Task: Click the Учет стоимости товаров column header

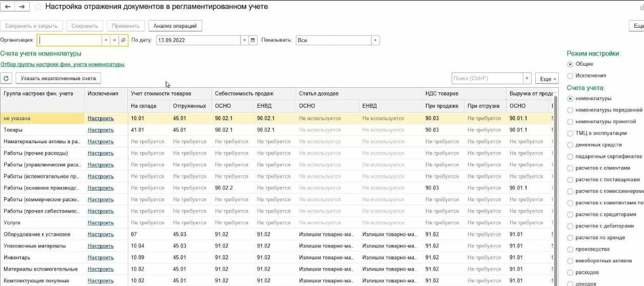Action: (x=169, y=93)
